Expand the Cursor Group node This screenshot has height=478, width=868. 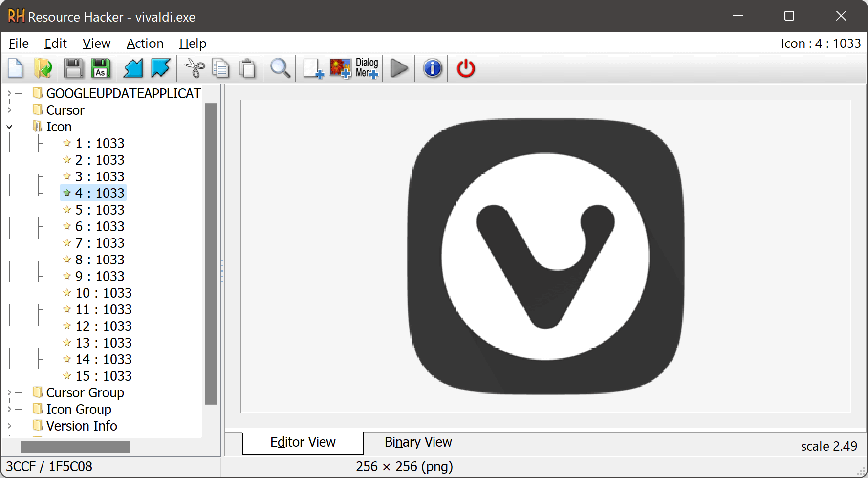[x=9, y=392]
